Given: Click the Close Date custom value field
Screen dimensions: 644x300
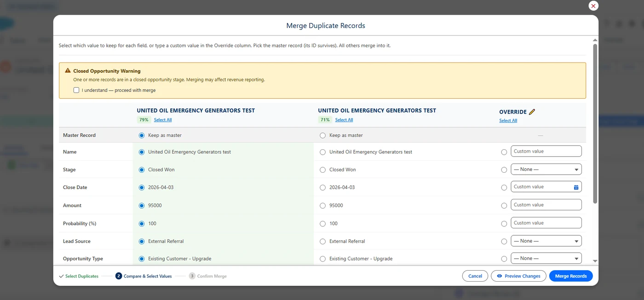Looking at the screenshot, I should coord(546,187).
